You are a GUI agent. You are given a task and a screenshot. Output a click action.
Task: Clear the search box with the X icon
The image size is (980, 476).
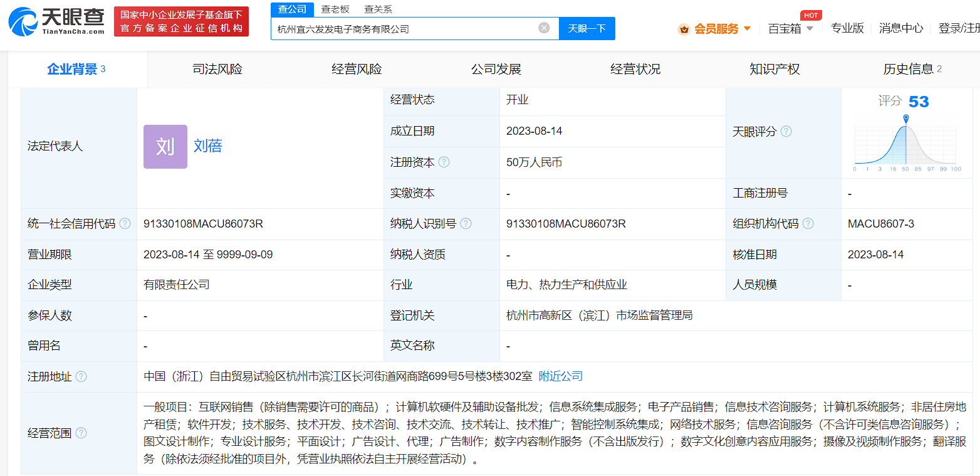[544, 28]
